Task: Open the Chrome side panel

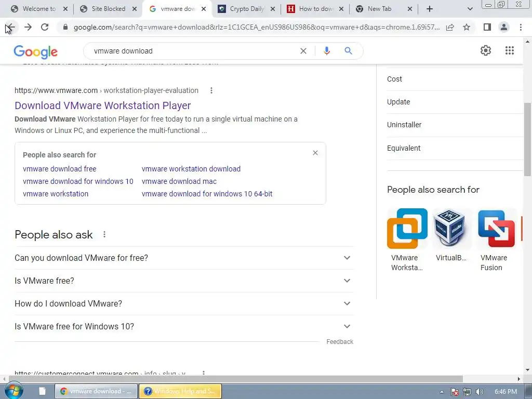Action: (x=487, y=27)
